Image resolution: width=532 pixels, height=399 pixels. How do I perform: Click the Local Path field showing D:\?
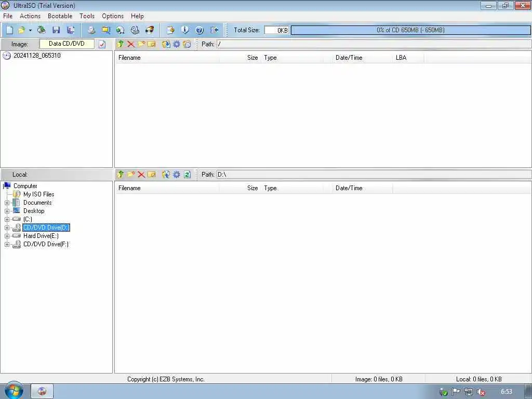[374, 175]
